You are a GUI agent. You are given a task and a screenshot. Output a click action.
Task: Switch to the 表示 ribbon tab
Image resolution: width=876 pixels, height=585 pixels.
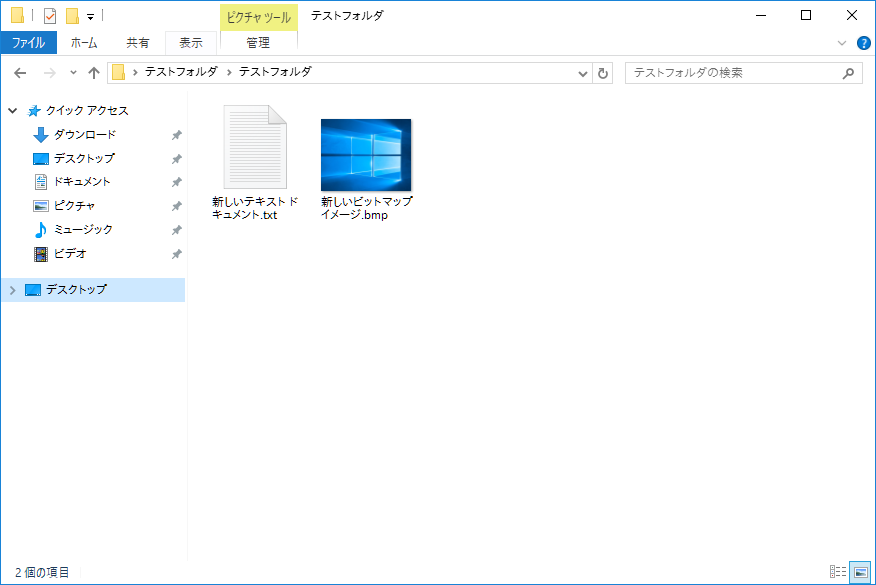(191, 42)
